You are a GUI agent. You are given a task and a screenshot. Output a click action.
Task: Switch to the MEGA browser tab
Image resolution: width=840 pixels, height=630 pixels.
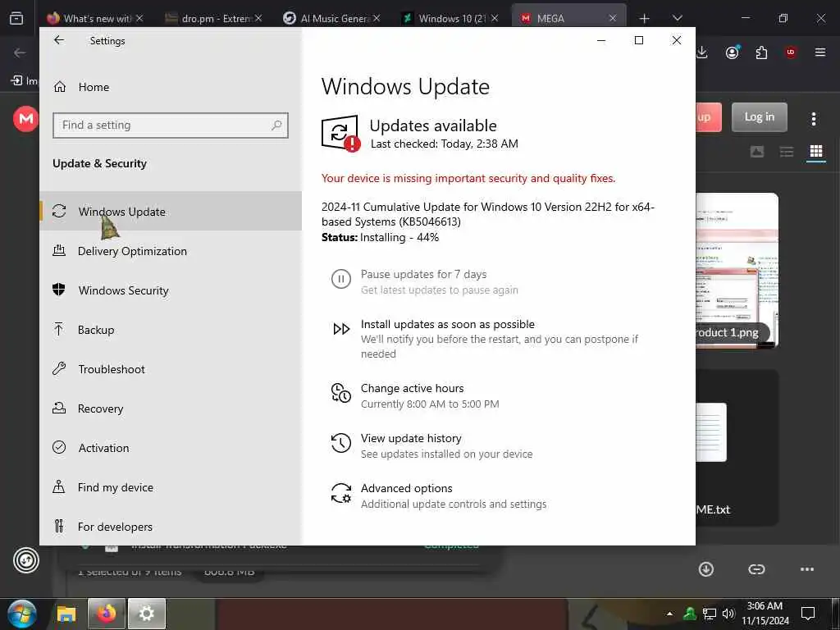coord(569,18)
